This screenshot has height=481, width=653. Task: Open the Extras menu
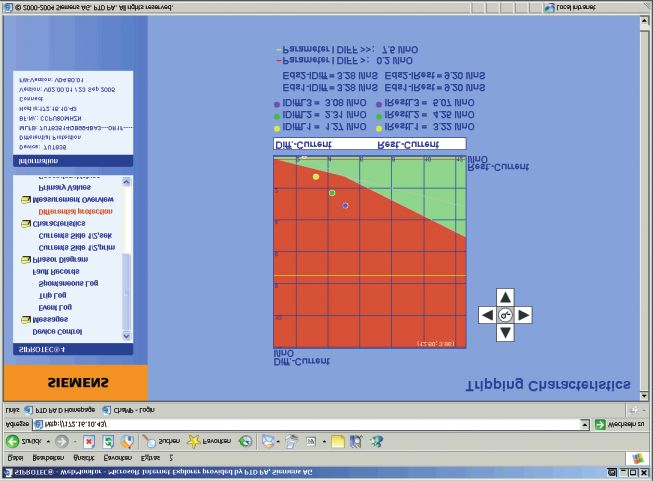click(x=150, y=458)
